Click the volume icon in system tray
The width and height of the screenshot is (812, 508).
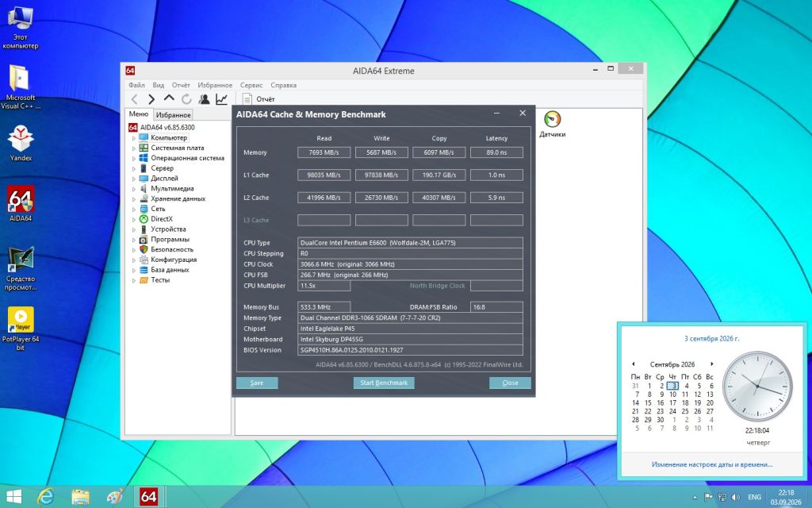(736, 497)
